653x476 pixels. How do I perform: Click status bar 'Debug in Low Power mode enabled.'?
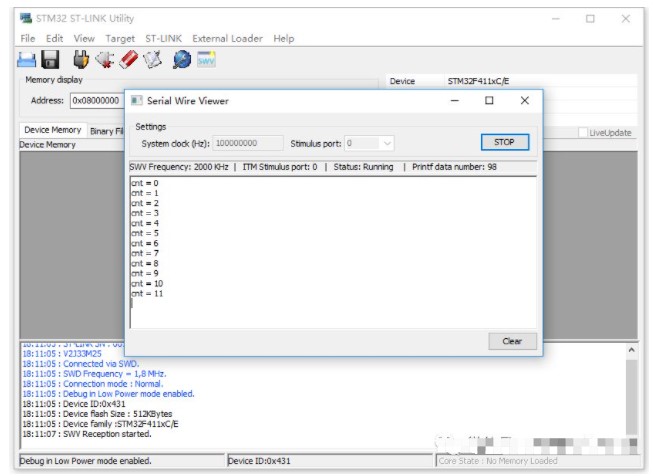click(x=85, y=461)
